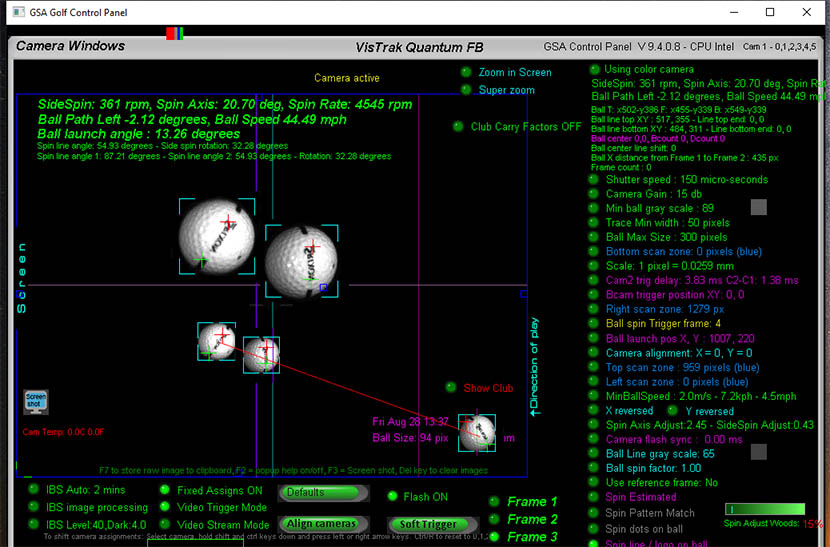Toggle Y reversed option
This screenshot has height=547, width=830.
[x=672, y=410]
